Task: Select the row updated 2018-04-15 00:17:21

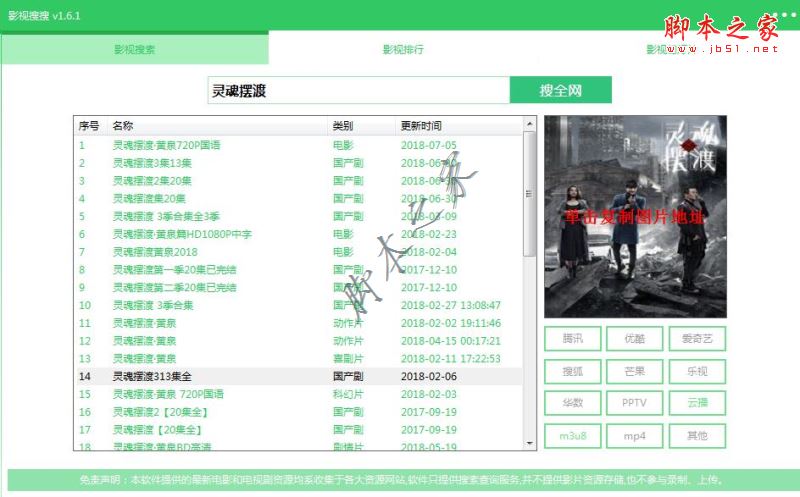Action: [298, 341]
